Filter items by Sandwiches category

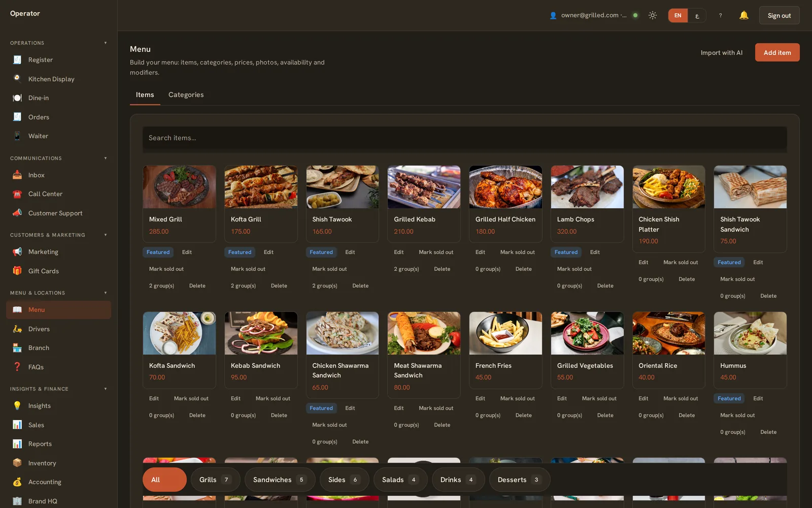pos(280,480)
